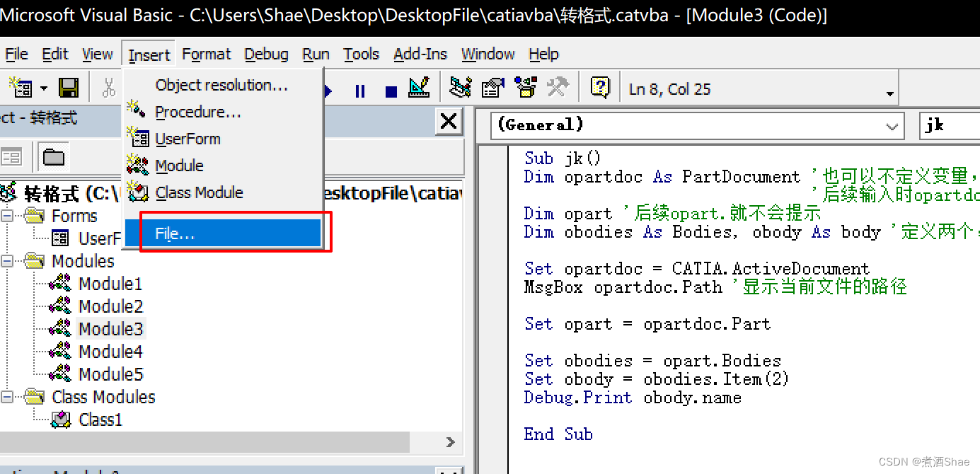Viewport: 980px width, 474px height.
Task: Collapse the Modules folder node
Action: tap(6, 261)
